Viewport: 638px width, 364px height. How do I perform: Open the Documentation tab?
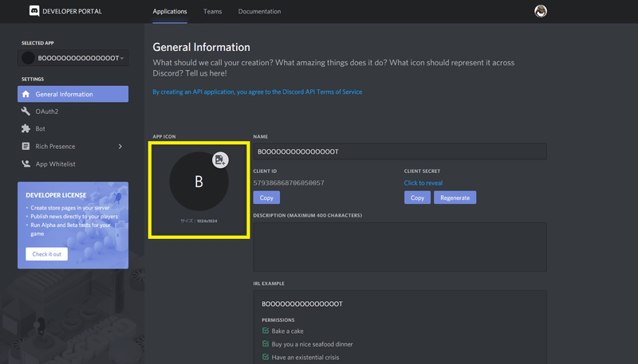pos(259,11)
